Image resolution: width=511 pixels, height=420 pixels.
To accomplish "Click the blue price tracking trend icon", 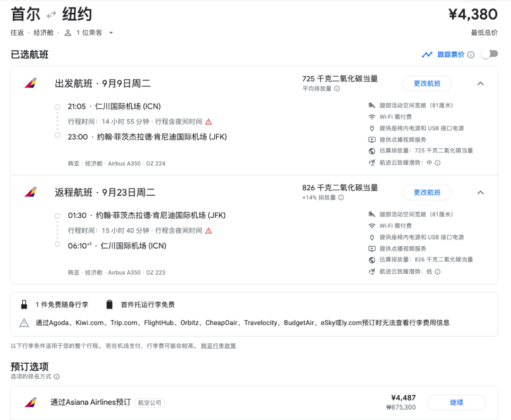I will coord(427,54).
